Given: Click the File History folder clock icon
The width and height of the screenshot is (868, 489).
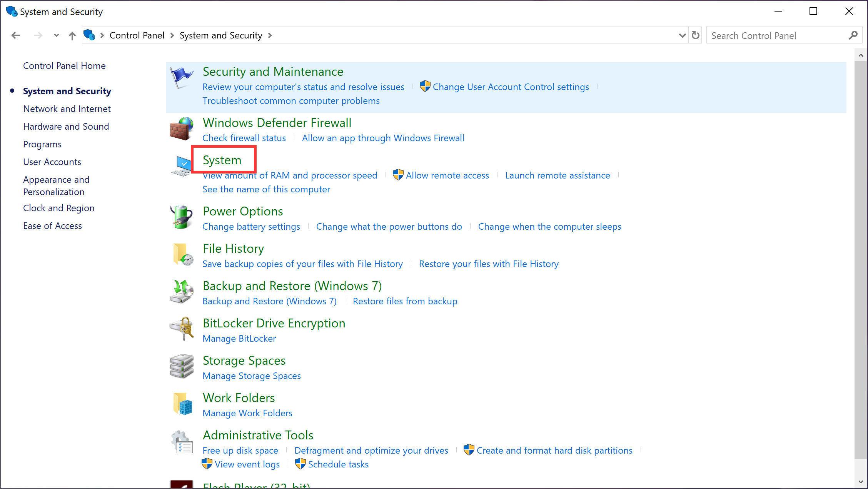Looking at the screenshot, I should (182, 254).
